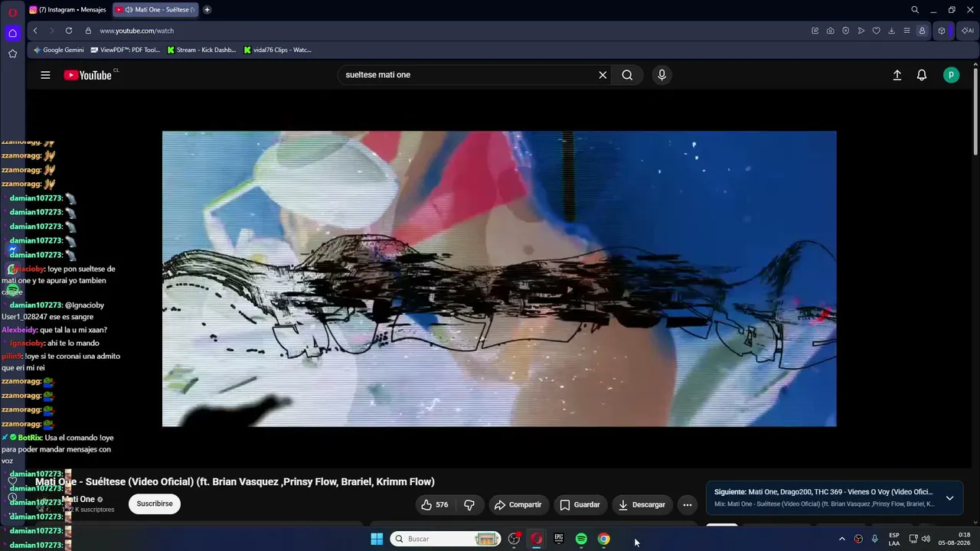Open the Opera flow send icon

coord(861,31)
